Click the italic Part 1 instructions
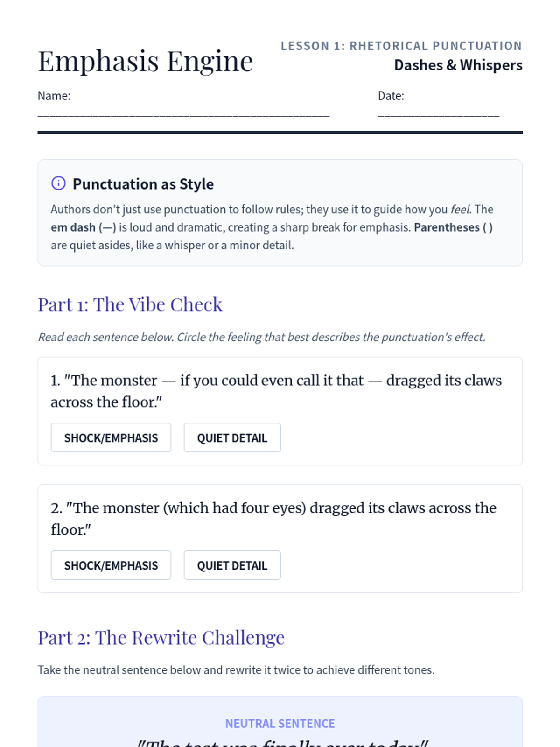The image size is (560, 747). coord(261,337)
